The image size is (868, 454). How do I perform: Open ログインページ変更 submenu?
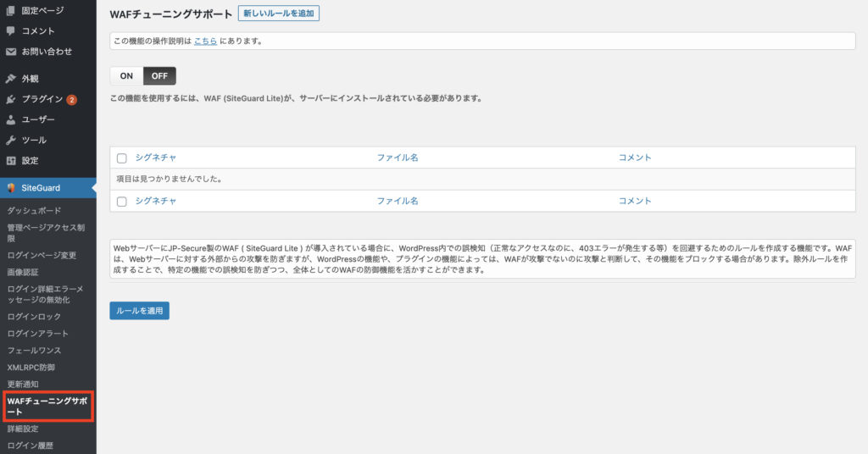(x=42, y=256)
